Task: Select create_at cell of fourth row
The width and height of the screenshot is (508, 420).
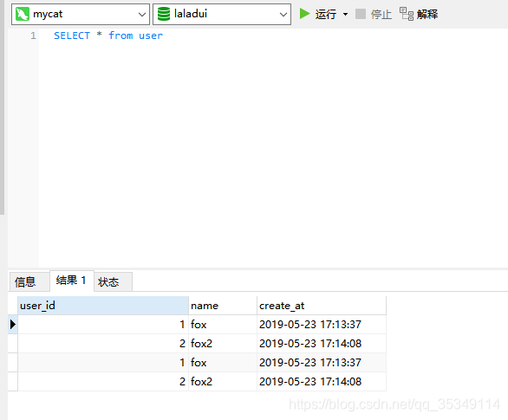Action: tap(322, 382)
